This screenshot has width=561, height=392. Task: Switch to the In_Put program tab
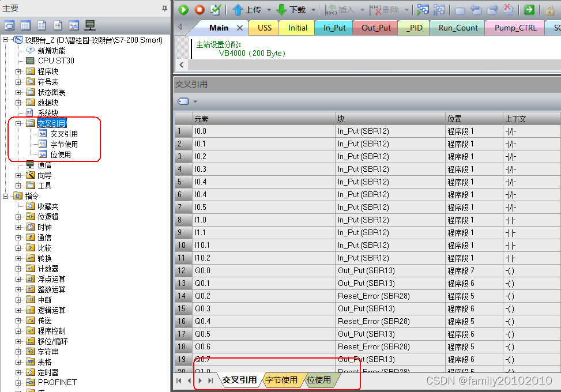click(x=334, y=28)
